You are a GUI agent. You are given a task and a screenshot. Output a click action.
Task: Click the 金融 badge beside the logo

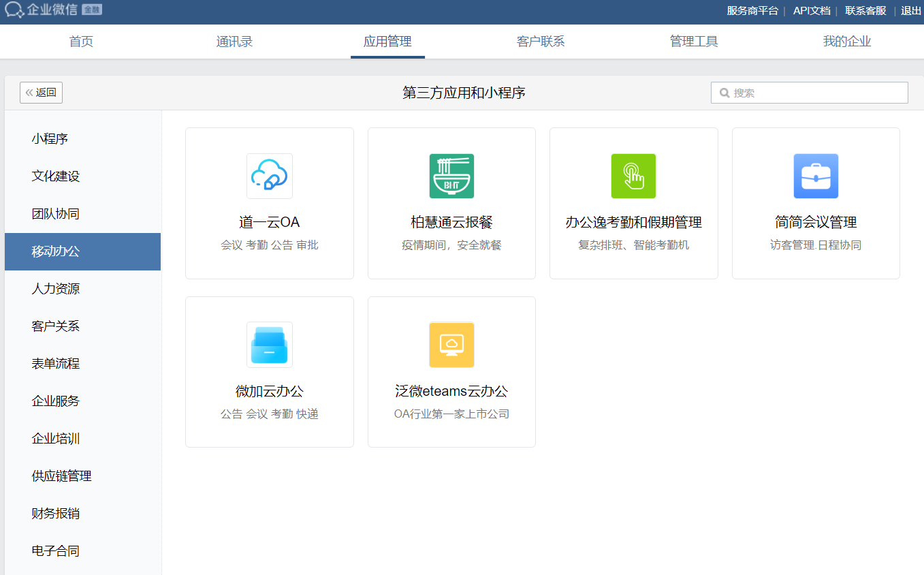92,10
